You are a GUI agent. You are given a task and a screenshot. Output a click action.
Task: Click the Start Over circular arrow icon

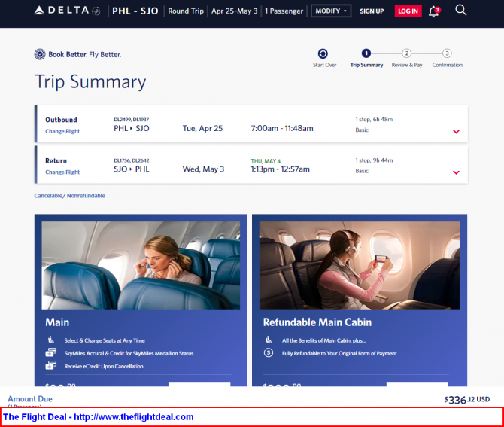pos(323,53)
